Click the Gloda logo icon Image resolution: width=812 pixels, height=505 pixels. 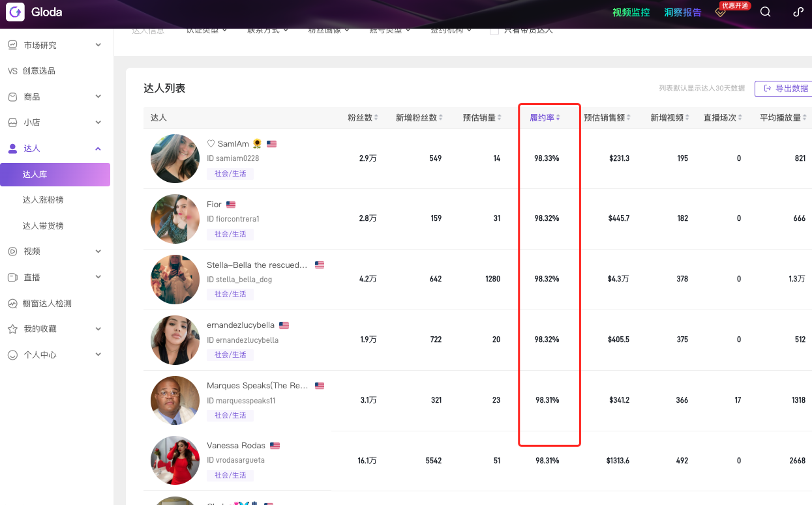click(x=15, y=12)
